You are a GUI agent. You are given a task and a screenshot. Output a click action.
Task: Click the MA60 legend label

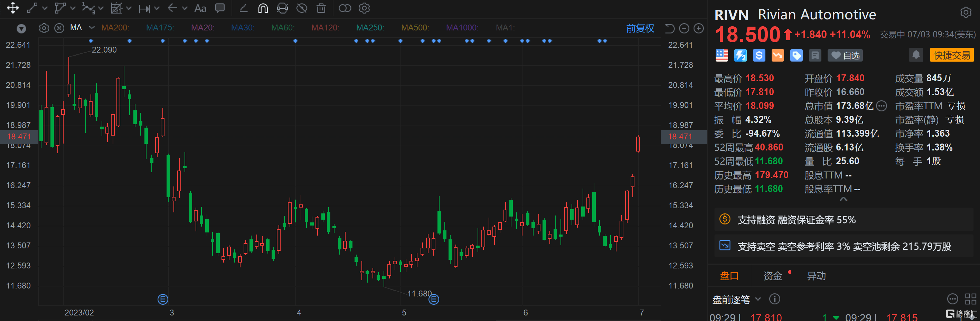283,28
